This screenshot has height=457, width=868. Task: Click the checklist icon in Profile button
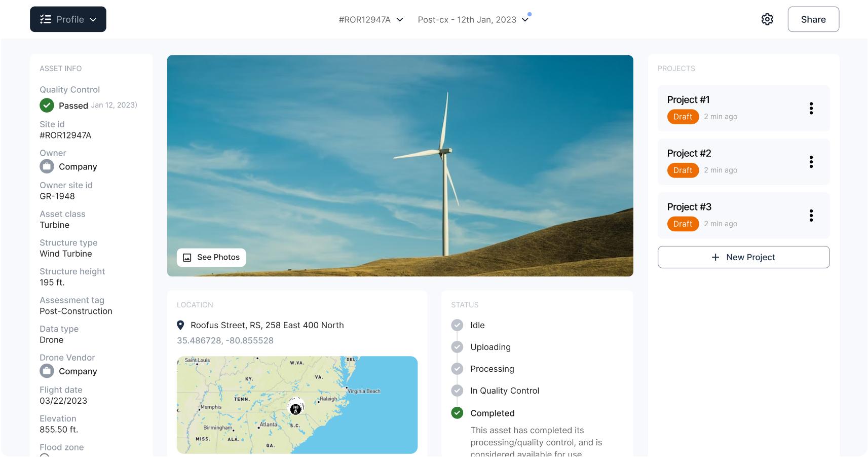point(46,19)
